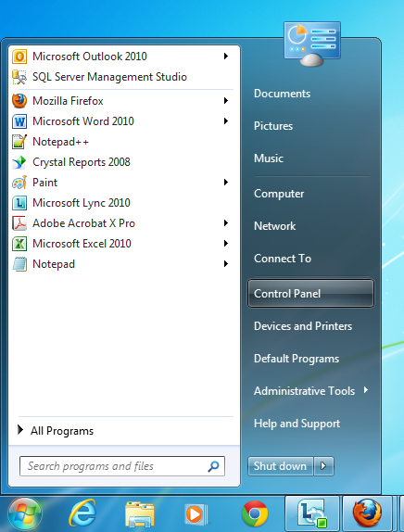Image resolution: width=404 pixels, height=532 pixels.
Task: Expand Adobe Acrobat X Pro jump list arrow
Action: (x=226, y=223)
